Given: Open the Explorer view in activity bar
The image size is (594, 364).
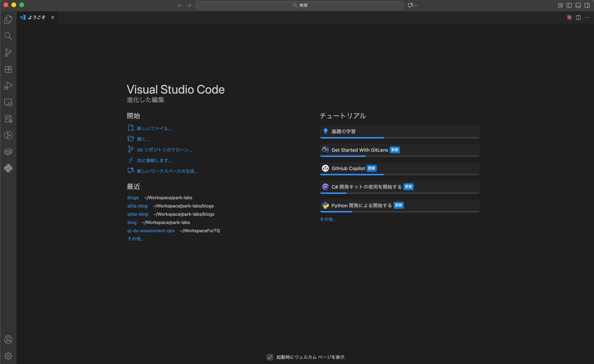Looking at the screenshot, I should tap(8, 19).
